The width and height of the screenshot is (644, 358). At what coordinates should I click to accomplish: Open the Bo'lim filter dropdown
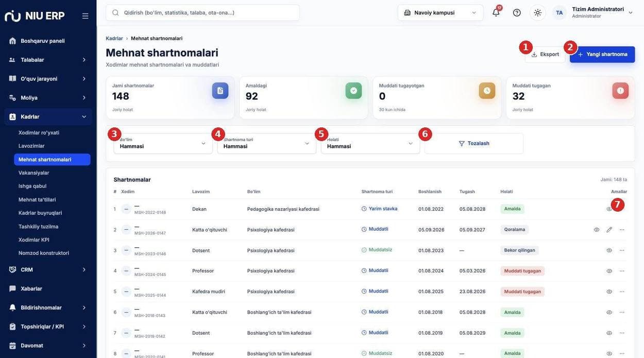pyautogui.click(x=163, y=143)
